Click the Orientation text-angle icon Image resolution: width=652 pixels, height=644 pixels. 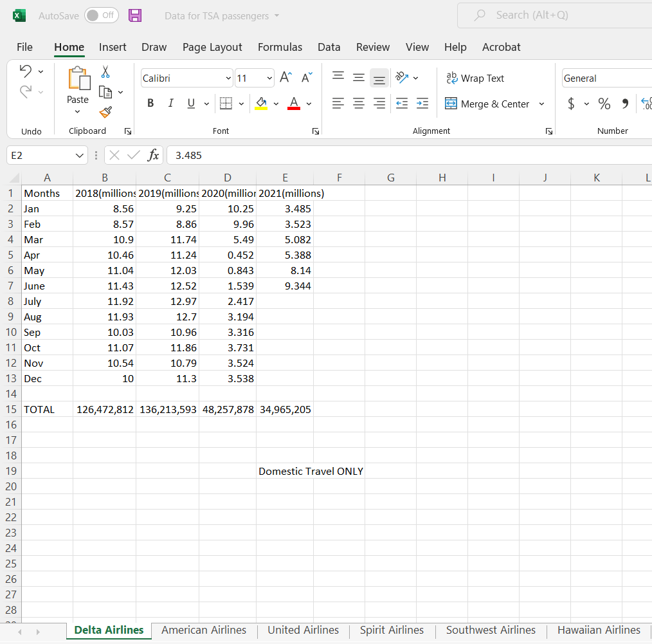402,77
